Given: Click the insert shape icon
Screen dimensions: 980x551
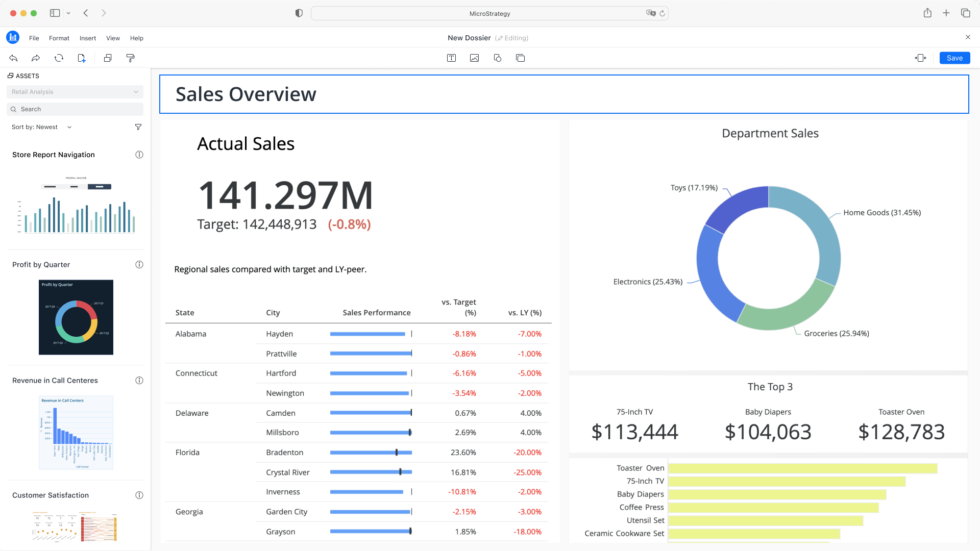Looking at the screenshot, I should click(497, 58).
